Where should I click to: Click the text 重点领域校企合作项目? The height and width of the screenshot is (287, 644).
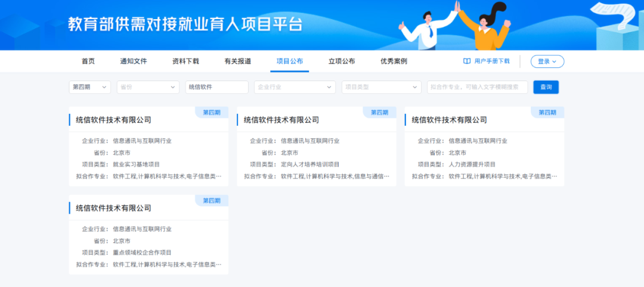(142, 252)
